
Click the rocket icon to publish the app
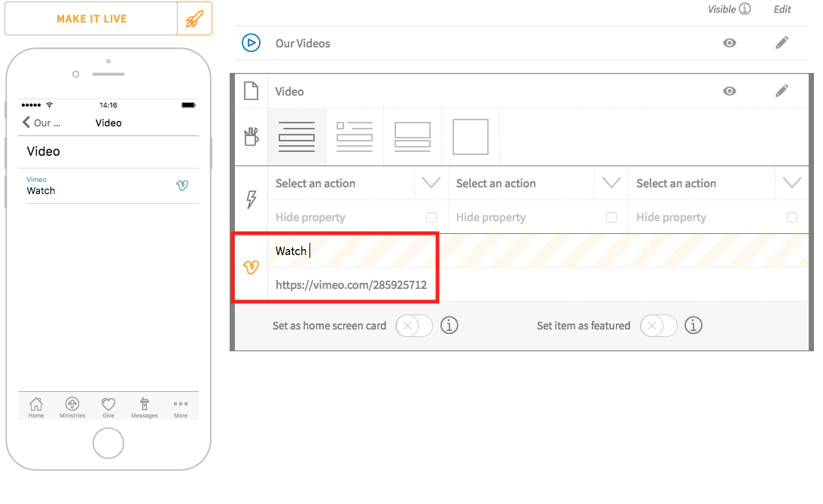coord(195,18)
